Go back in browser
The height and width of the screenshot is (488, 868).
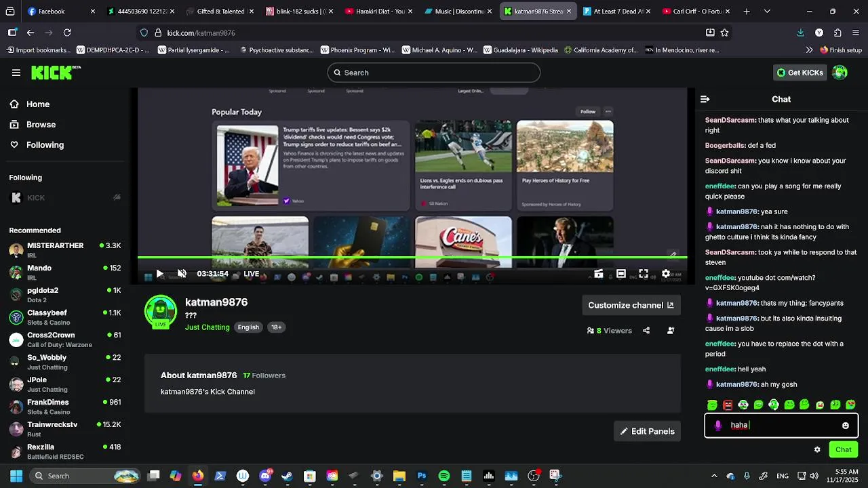tap(31, 33)
